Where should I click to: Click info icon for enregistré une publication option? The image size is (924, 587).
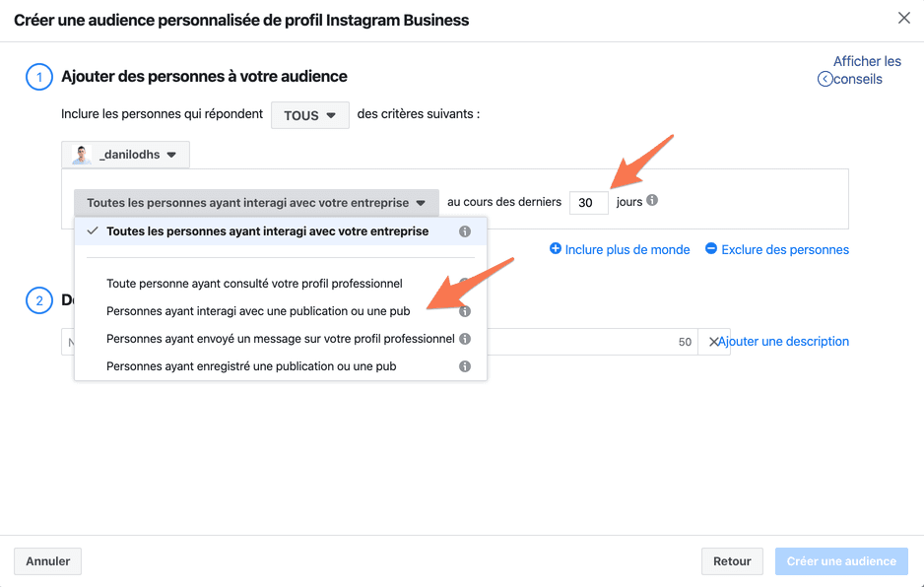tap(465, 366)
